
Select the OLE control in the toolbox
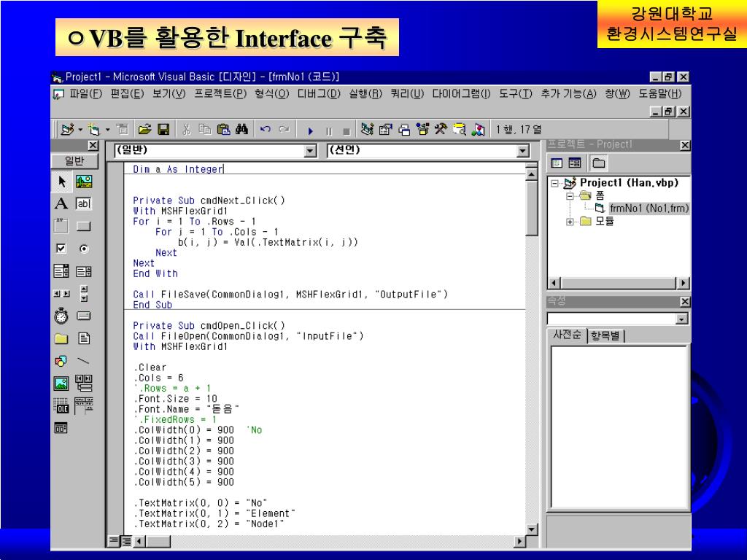tap(61, 405)
